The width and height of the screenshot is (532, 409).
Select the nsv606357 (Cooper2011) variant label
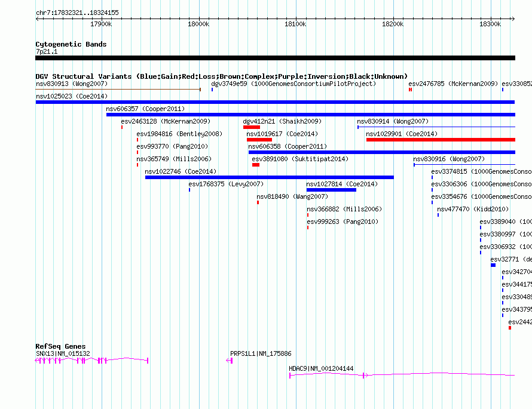[x=145, y=109]
